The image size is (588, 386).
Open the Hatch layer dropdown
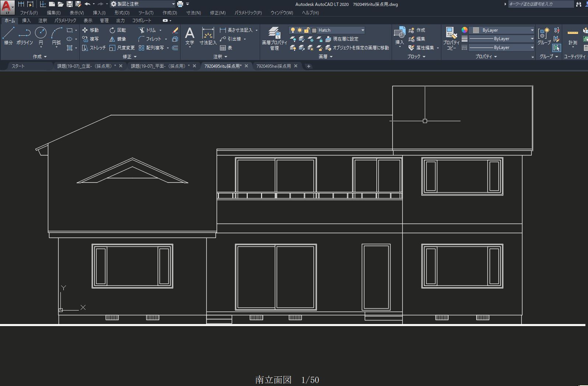[363, 30]
